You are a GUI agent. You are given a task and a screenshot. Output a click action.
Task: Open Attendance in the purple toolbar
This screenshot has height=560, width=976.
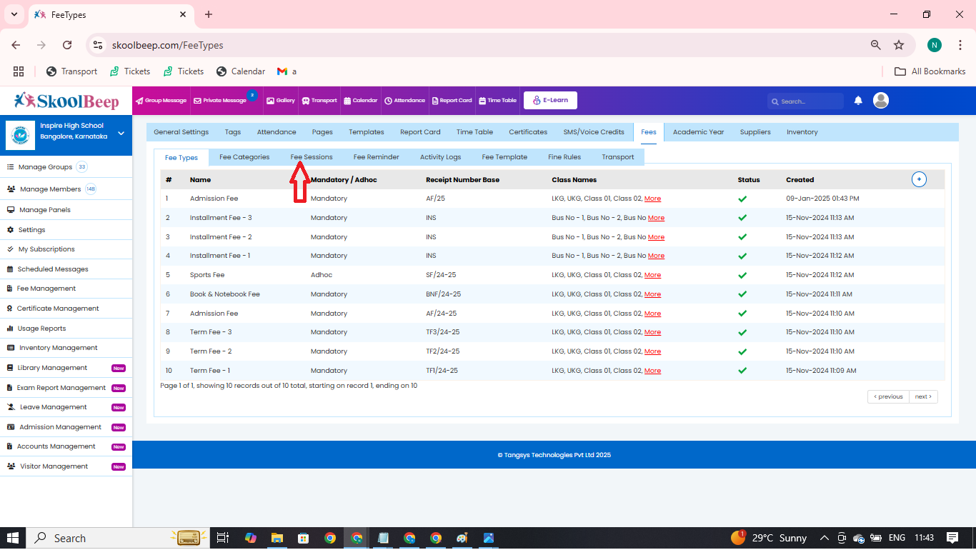(404, 101)
